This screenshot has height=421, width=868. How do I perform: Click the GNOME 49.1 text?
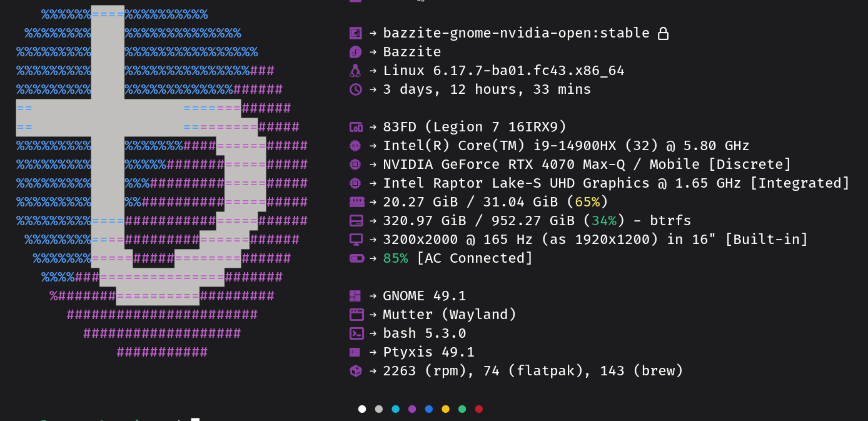[x=425, y=296]
